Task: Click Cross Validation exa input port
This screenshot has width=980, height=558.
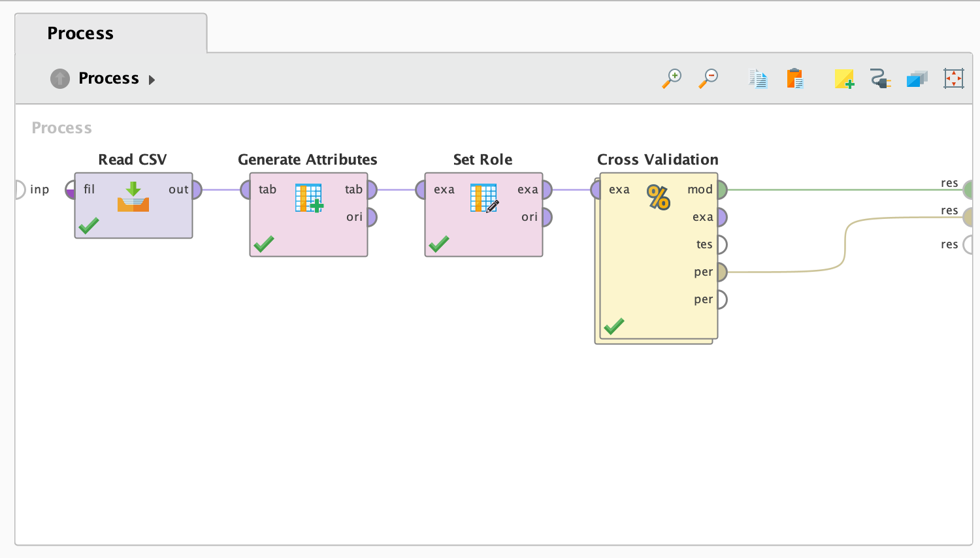Action: 596,190
